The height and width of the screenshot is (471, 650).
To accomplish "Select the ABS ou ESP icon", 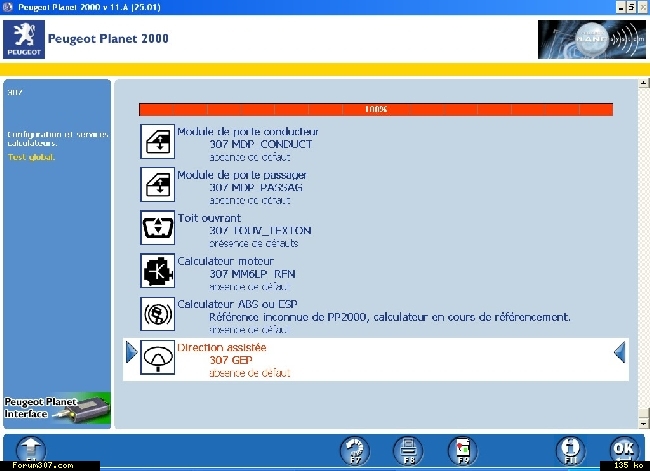I will point(157,314).
